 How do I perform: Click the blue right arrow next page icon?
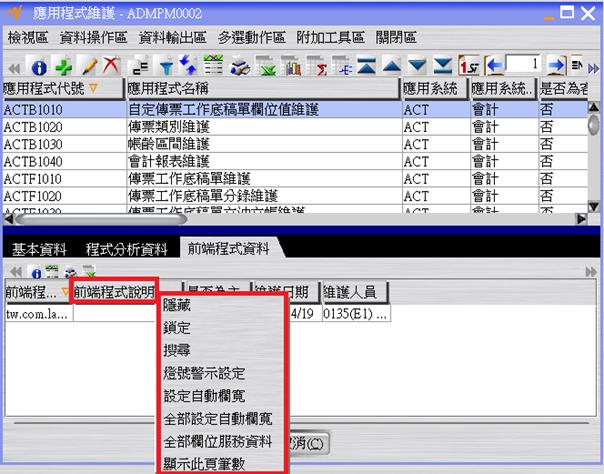coord(556,64)
